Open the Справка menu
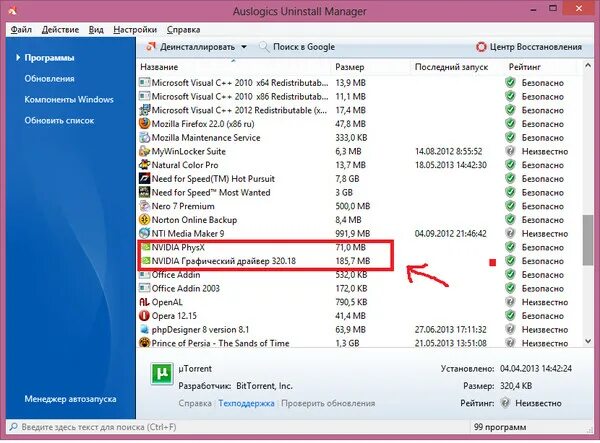This screenshot has width=600, height=443. point(183,29)
